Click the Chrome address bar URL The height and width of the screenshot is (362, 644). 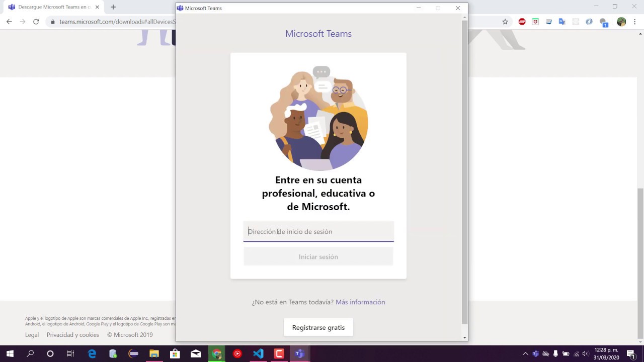click(117, 22)
